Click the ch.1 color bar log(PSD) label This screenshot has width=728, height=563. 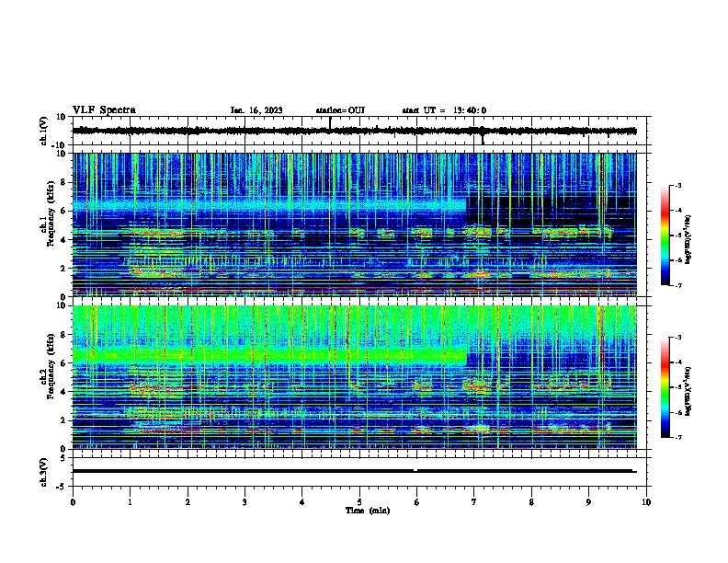pyautogui.click(x=688, y=240)
